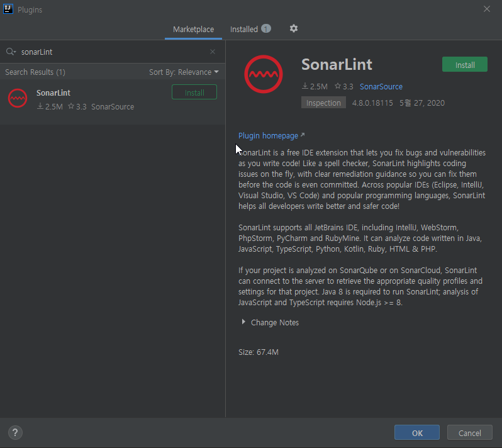Click the Inspection category tag
502x448 pixels.
click(323, 103)
